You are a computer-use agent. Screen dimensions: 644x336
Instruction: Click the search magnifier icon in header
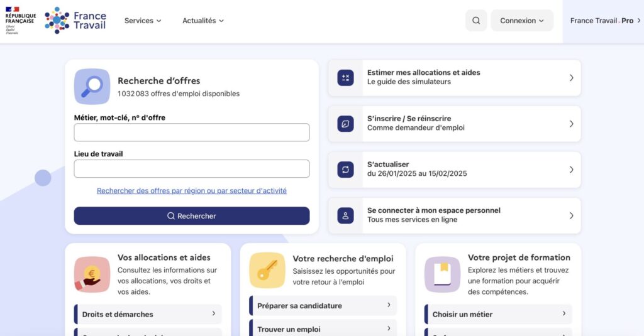pos(476,21)
